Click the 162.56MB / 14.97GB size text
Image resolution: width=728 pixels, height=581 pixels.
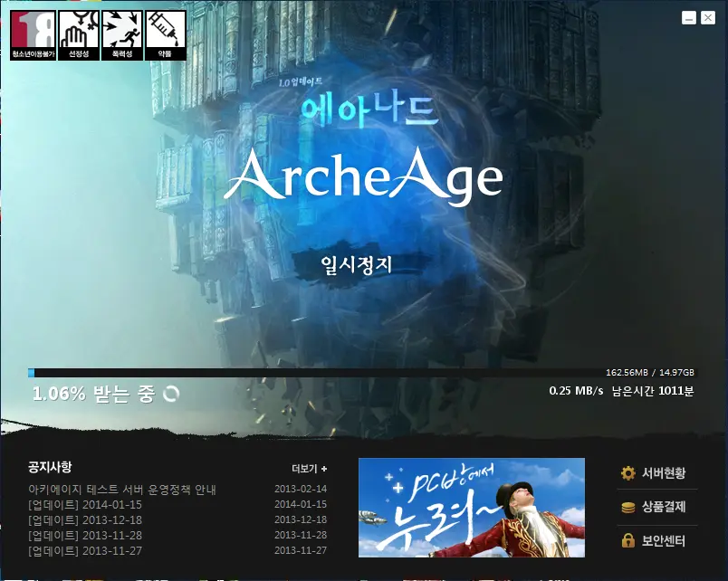click(x=650, y=373)
